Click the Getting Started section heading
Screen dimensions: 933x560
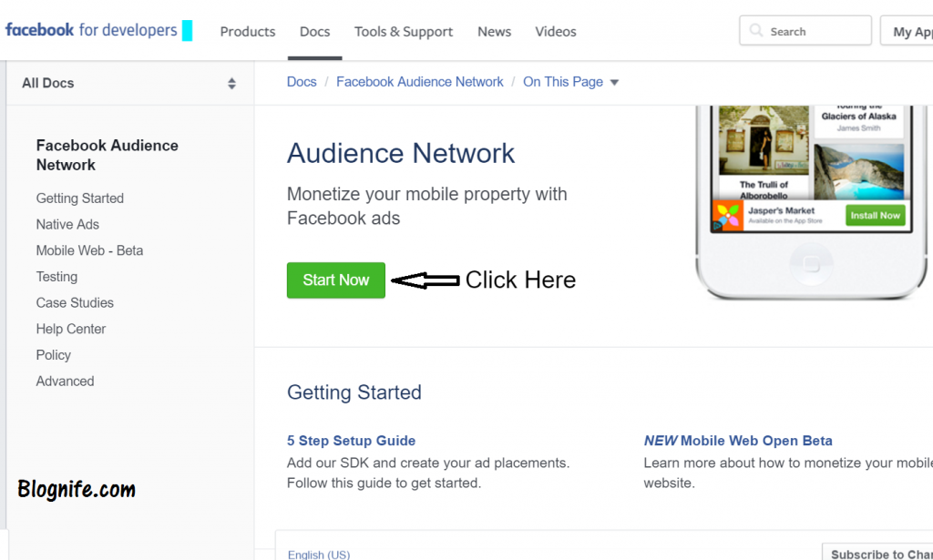click(x=354, y=392)
